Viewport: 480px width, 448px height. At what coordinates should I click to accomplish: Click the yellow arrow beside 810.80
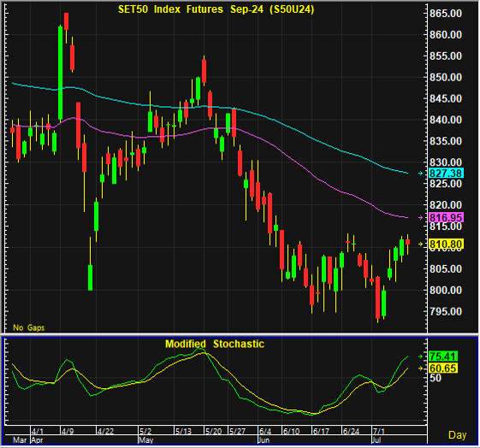[x=421, y=244]
